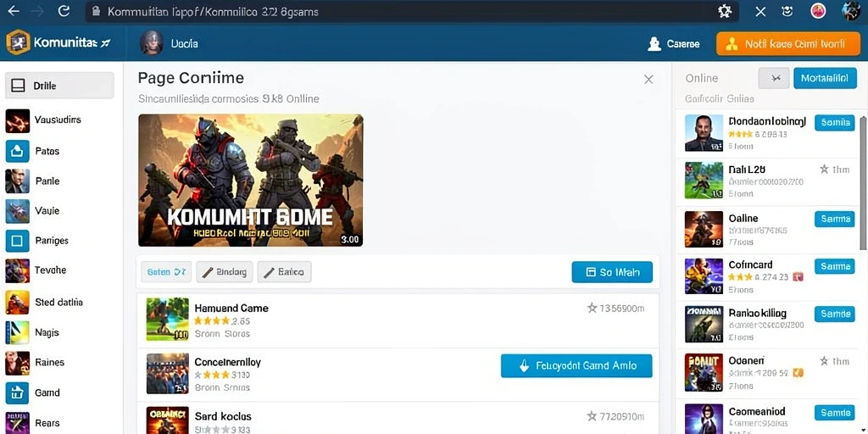Select the Nagis sidebar icon
The width and height of the screenshot is (868, 434).
point(17,332)
